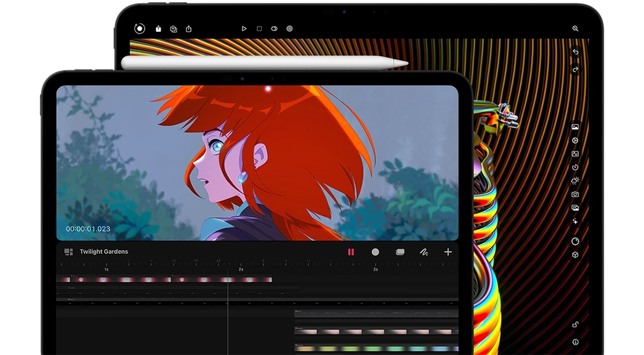The width and height of the screenshot is (644, 355).
Task: Click the play triangle in top toolbar
Action: [x=244, y=28]
